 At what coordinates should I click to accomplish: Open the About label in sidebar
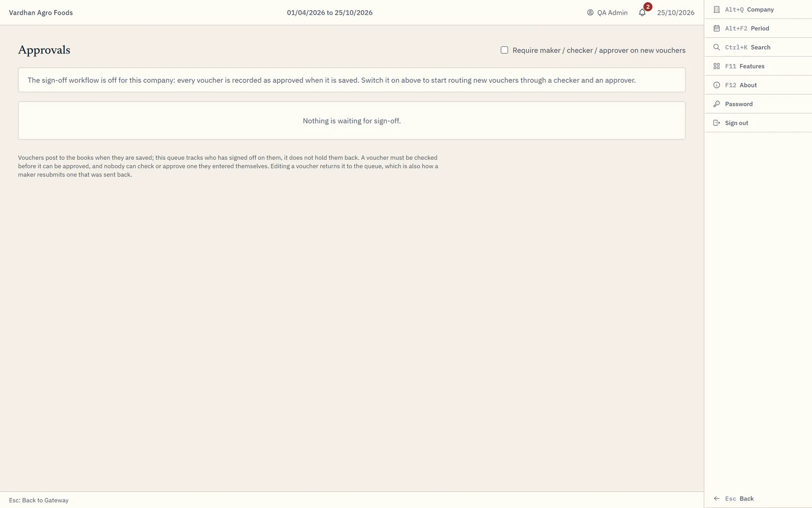748,85
